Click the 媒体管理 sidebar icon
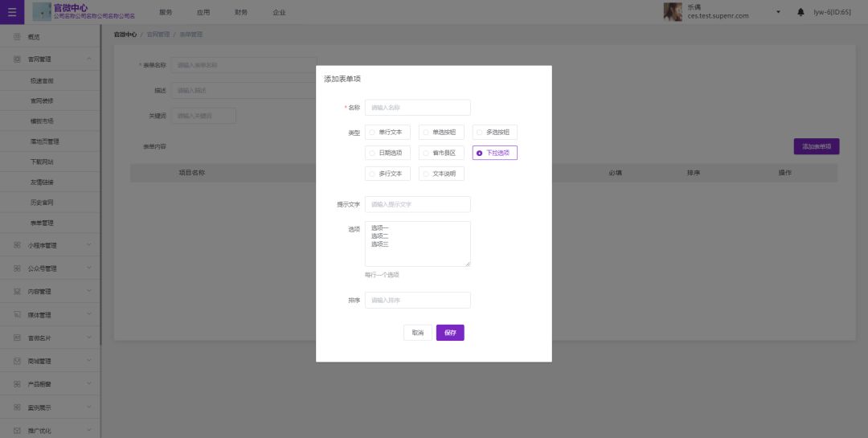This screenshot has width=868, height=438. pyautogui.click(x=17, y=315)
